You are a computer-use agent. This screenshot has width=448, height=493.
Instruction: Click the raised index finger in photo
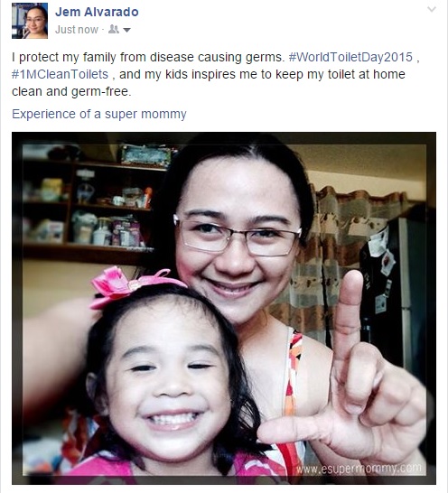[x=349, y=314]
